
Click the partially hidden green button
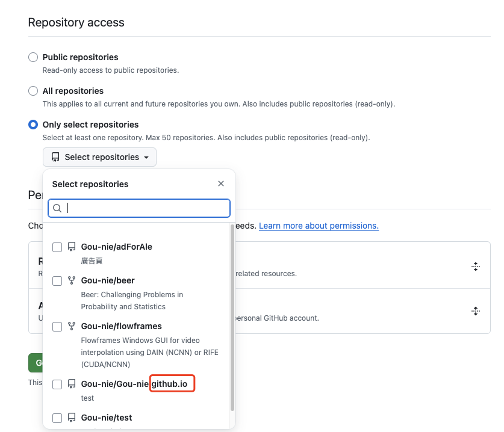pos(36,363)
